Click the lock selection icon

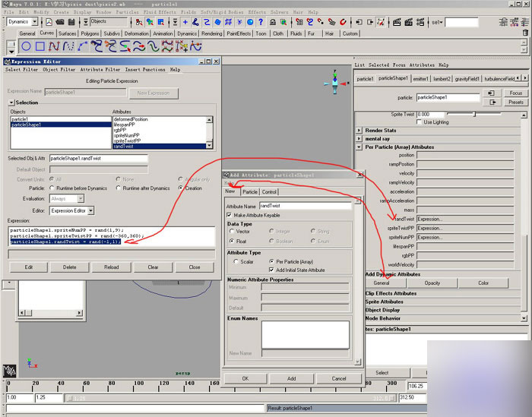tap(273, 22)
